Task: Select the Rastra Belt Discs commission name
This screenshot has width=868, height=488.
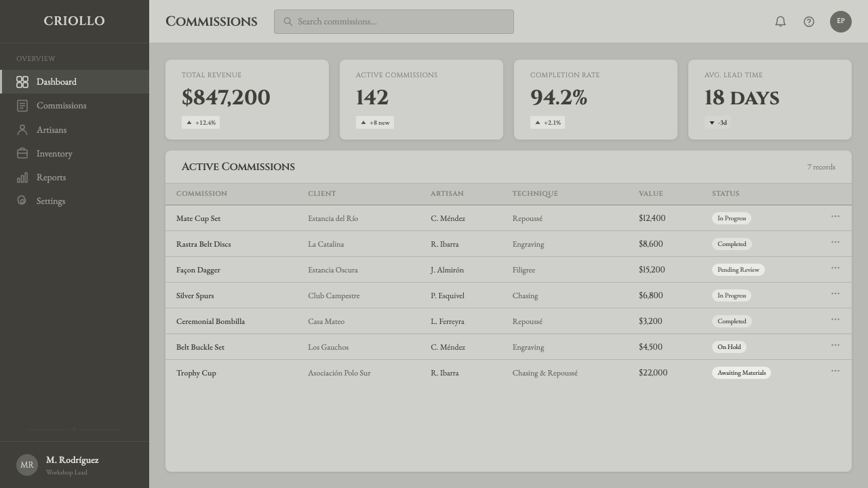Action: (x=203, y=244)
